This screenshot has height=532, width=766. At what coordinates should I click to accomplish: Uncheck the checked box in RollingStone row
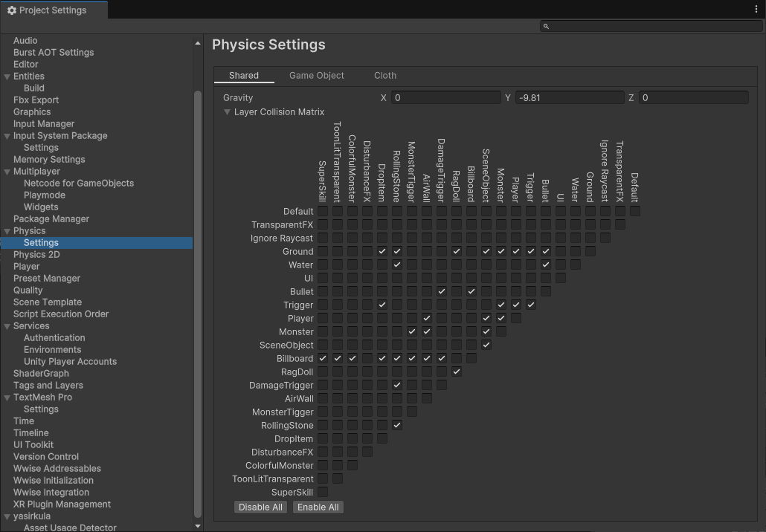397,425
